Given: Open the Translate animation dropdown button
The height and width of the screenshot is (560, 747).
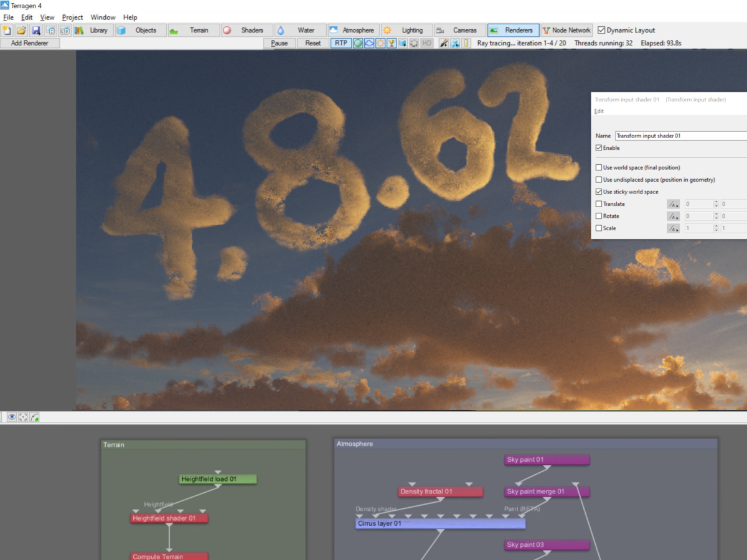Looking at the screenshot, I should coord(673,204).
